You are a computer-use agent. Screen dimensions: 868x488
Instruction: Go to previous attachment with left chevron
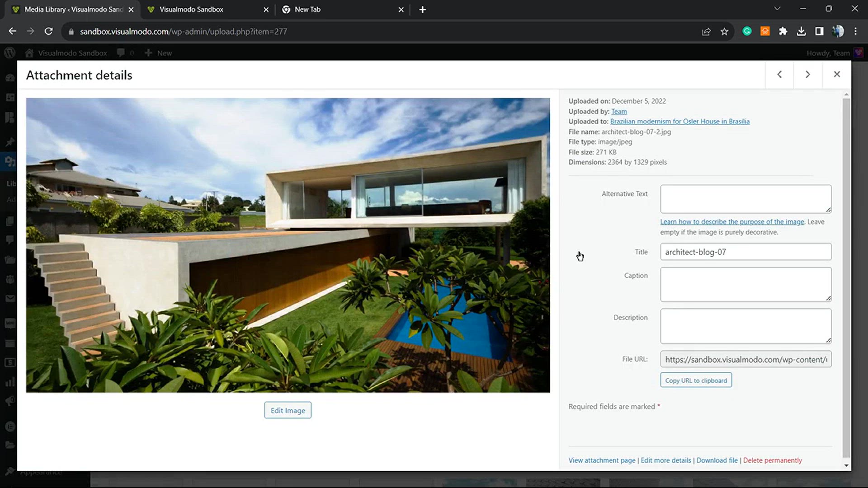[x=779, y=75]
